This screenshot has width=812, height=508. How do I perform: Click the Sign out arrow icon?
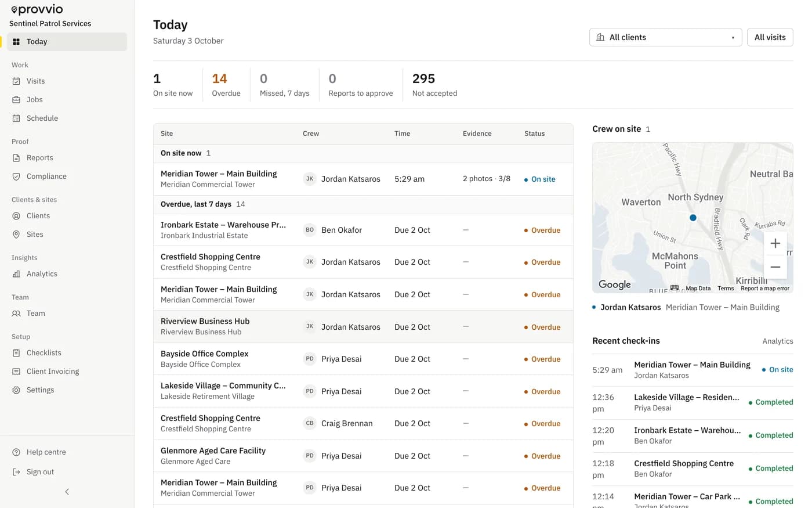[x=16, y=472]
